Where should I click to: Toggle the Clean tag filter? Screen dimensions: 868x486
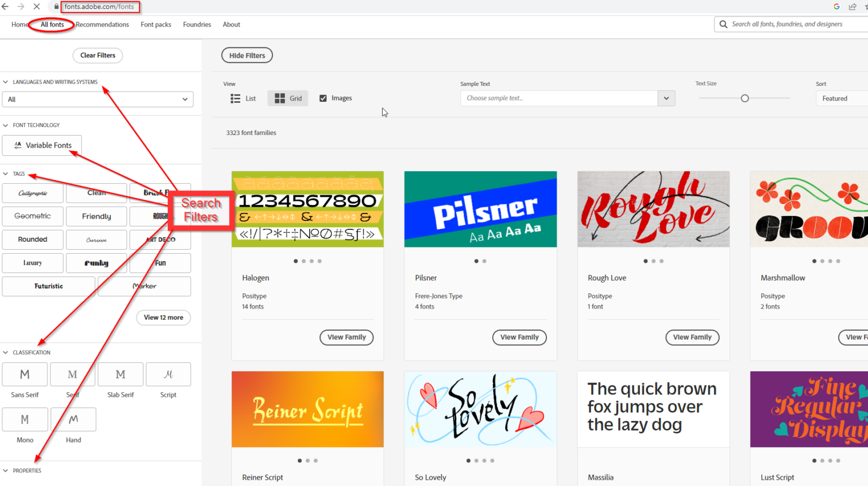click(x=97, y=193)
